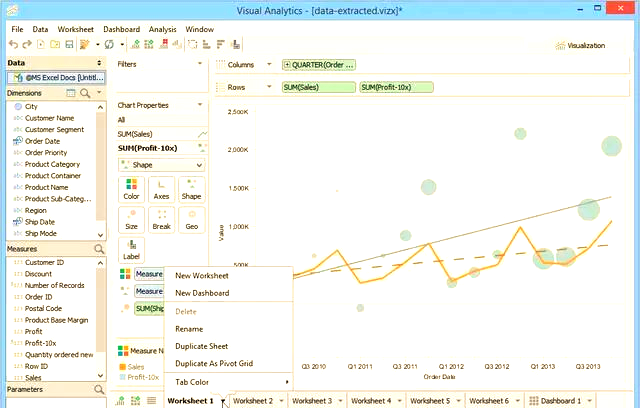The image size is (640, 408).
Task: Click the red chart icon in toolbar
Action: 164,44
